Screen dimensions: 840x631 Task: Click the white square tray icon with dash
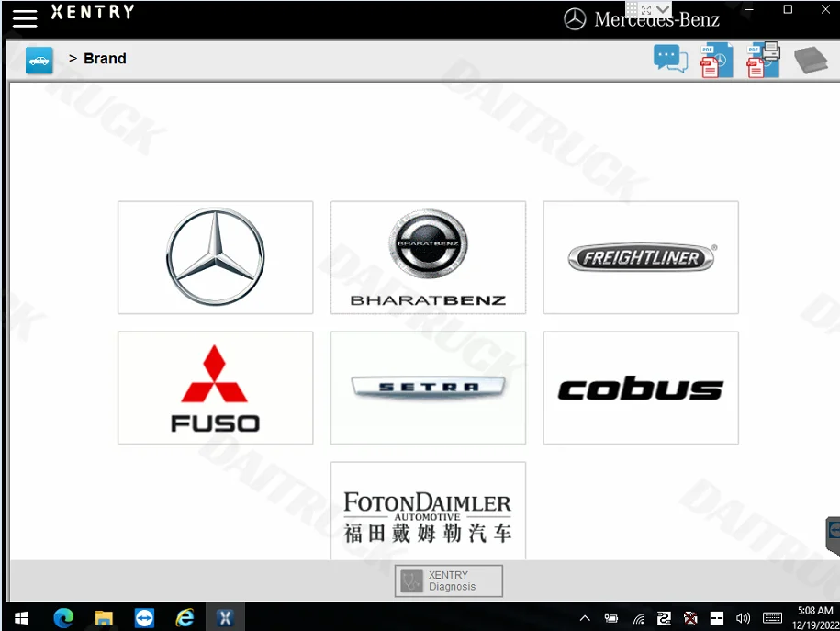coord(717,618)
